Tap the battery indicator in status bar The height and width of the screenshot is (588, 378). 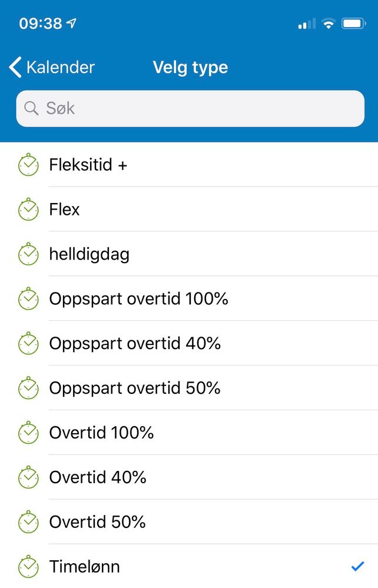pyautogui.click(x=354, y=24)
